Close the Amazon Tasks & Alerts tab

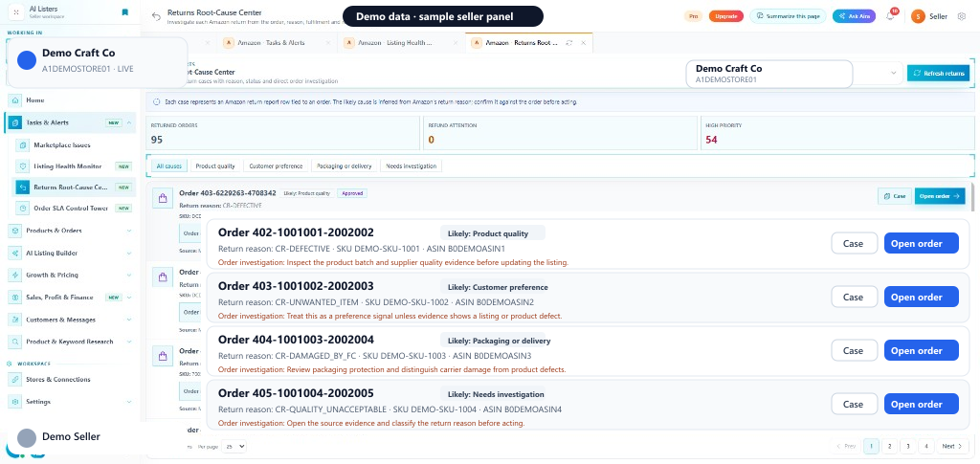(x=329, y=43)
